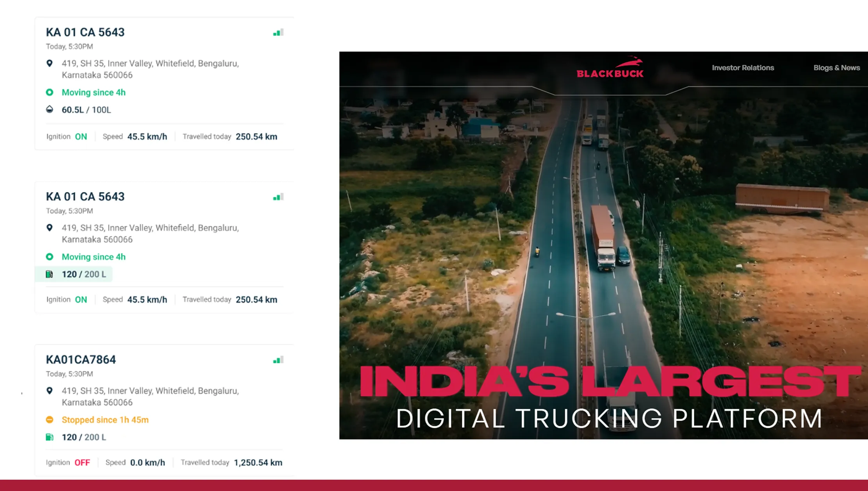Open Blogs & News menu item
The height and width of the screenshot is (491, 868).
(x=836, y=68)
